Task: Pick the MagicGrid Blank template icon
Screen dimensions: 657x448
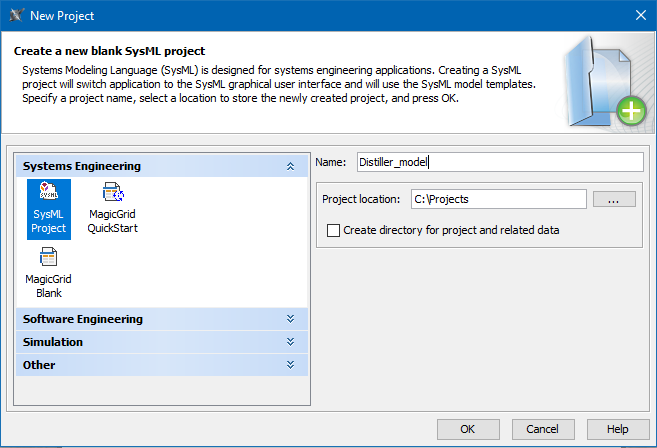Action: [x=48, y=259]
